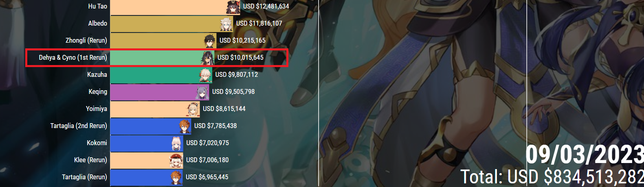Select the Dehya & Cyno (1st Rerun) label
The height and width of the screenshot is (187, 644).
[73, 58]
